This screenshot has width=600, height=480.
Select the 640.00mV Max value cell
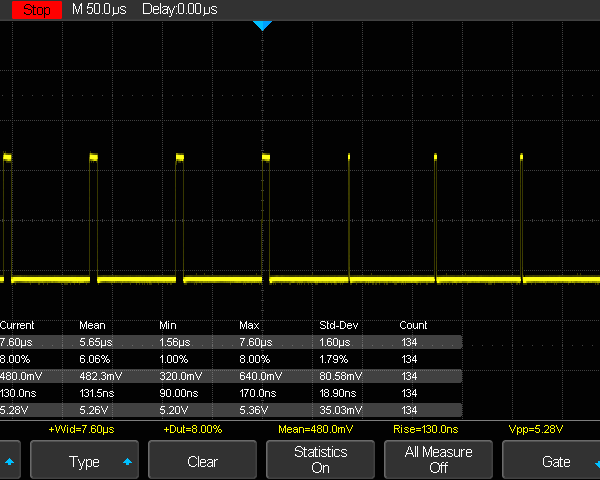pos(260,376)
